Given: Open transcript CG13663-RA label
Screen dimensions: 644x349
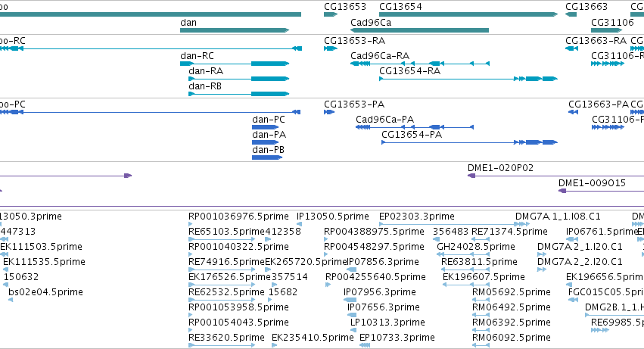Looking at the screenshot, I should coord(596,41).
